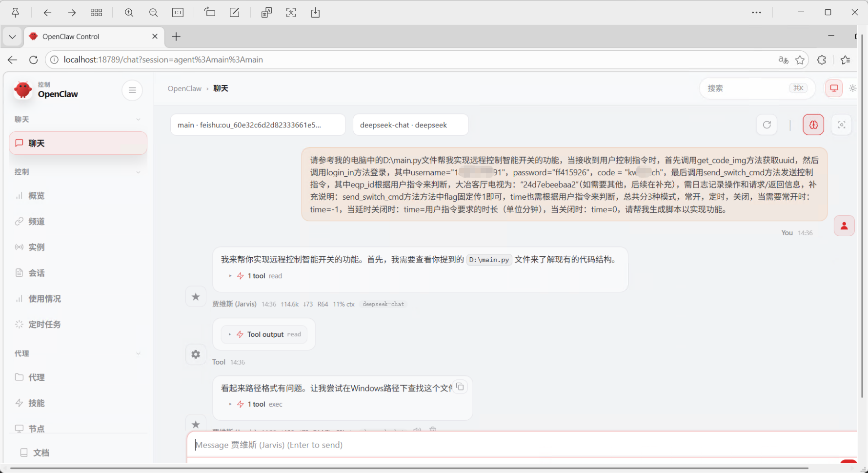Screen dimensions: 868x473
Task: Open 定时任务 in the sidebar
Action: pos(78,325)
